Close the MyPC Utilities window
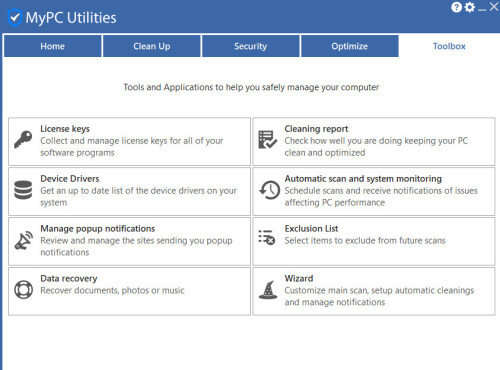This screenshot has width=500, height=370. click(x=494, y=7)
